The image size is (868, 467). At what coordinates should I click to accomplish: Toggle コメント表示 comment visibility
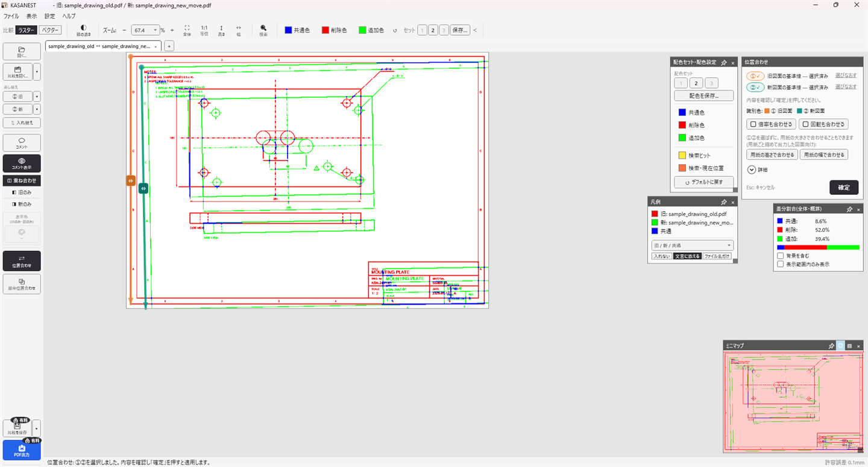click(x=22, y=164)
